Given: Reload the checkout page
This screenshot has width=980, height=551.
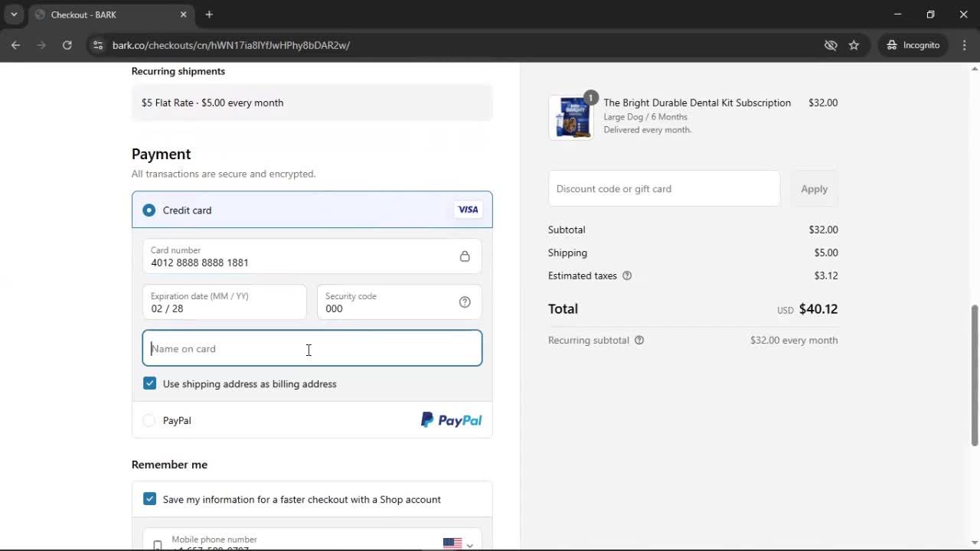Looking at the screenshot, I should pyautogui.click(x=67, y=45).
